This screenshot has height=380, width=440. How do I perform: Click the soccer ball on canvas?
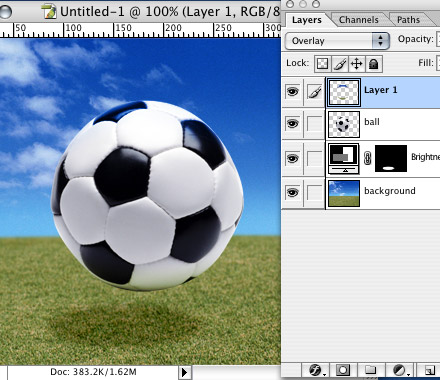click(x=147, y=195)
